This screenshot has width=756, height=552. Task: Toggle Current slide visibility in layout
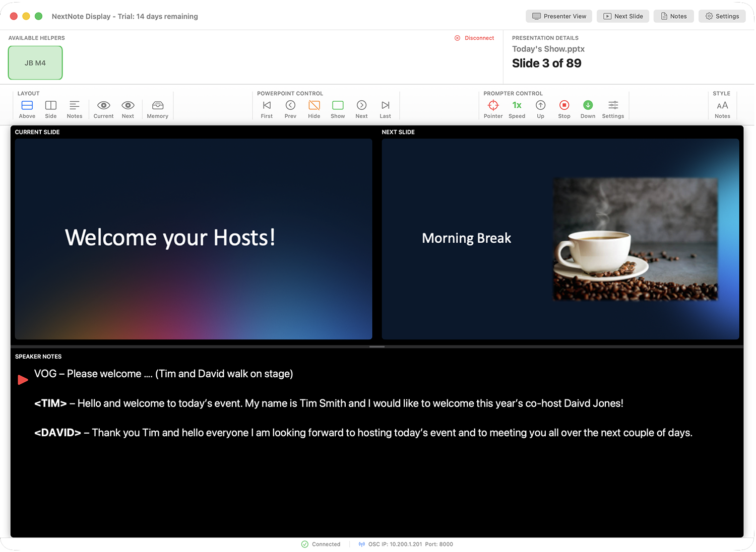coord(103,108)
